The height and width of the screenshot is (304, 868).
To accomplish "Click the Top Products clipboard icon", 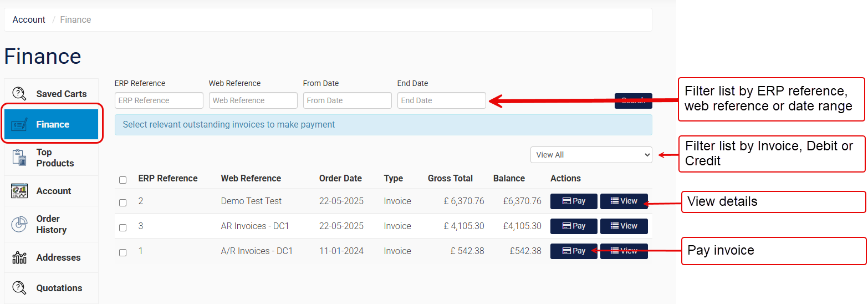I will point(19,158).
